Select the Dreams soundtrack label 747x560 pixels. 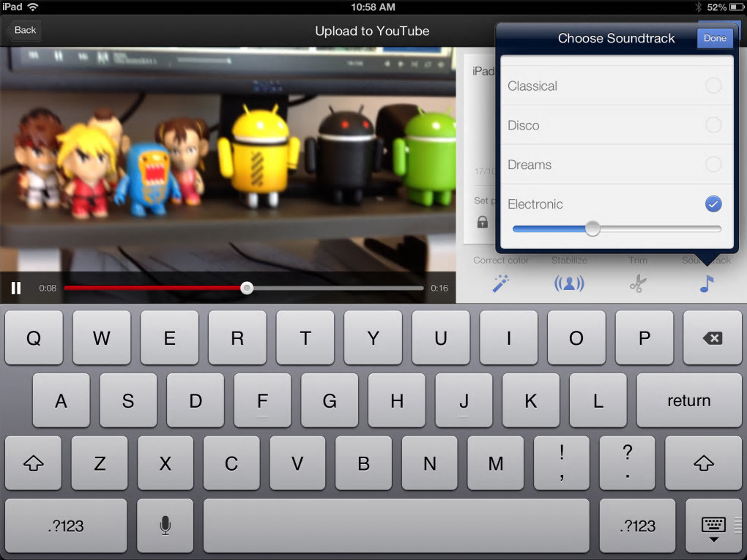(529, 165)
